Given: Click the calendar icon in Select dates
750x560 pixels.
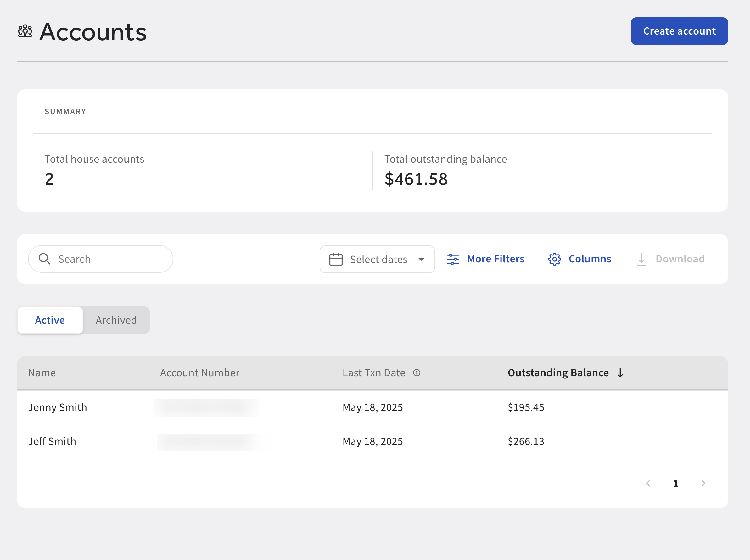Looking at the screenshot, I should click(x=336, y=259).
